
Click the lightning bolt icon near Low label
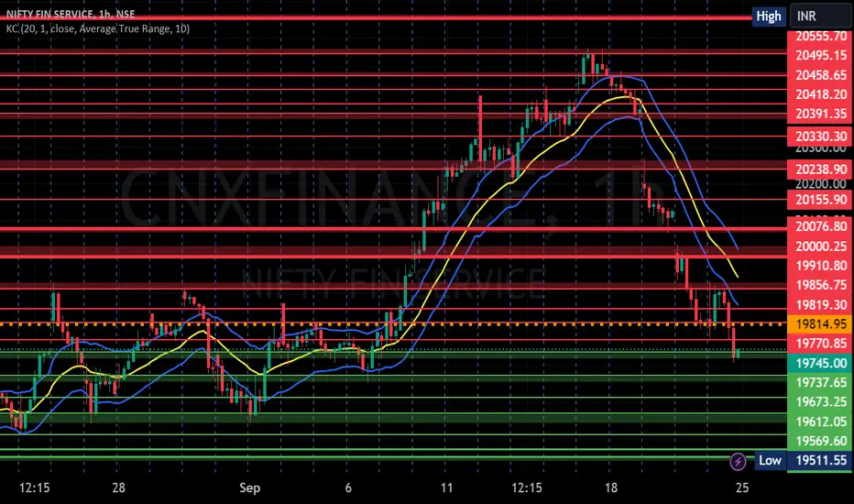(738, 462)
